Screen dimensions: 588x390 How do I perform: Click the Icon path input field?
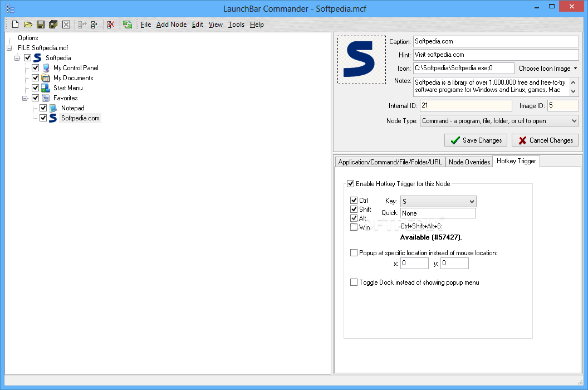(x=463, y=69)
